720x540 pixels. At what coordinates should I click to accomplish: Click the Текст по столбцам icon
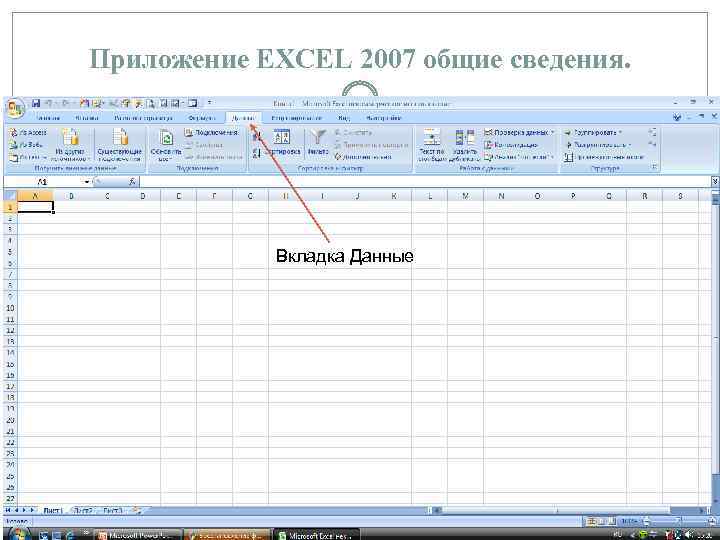coord(432,137)
